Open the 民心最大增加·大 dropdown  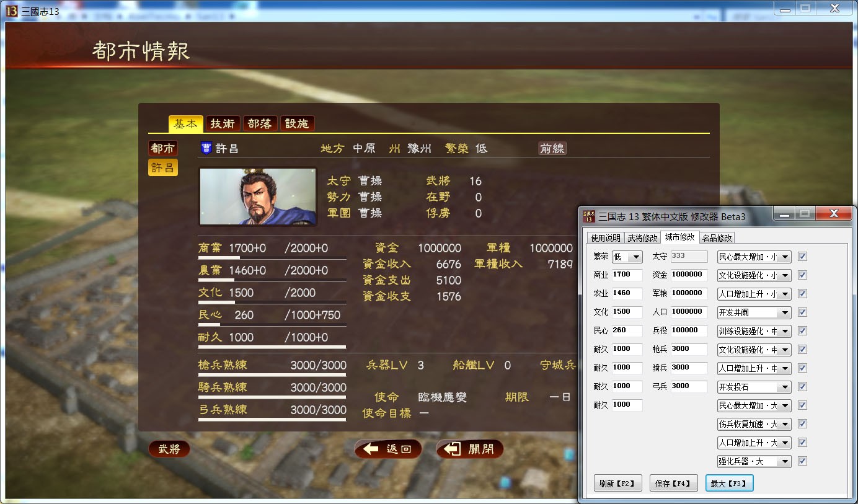tap(754, 405)
